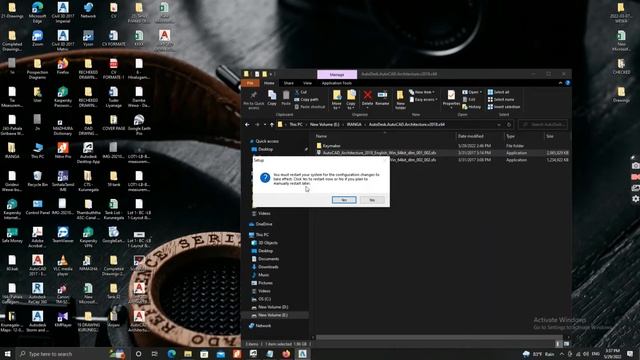This screenshot has height=360, width=640.
Task: Click the Explorer search box
Action: [x=543, y=124]
